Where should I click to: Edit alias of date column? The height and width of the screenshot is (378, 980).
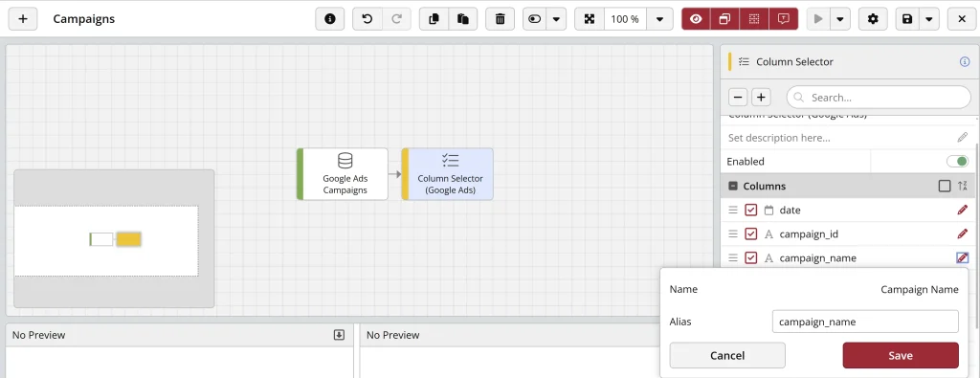pyautogui.click(x=963, y=210)
